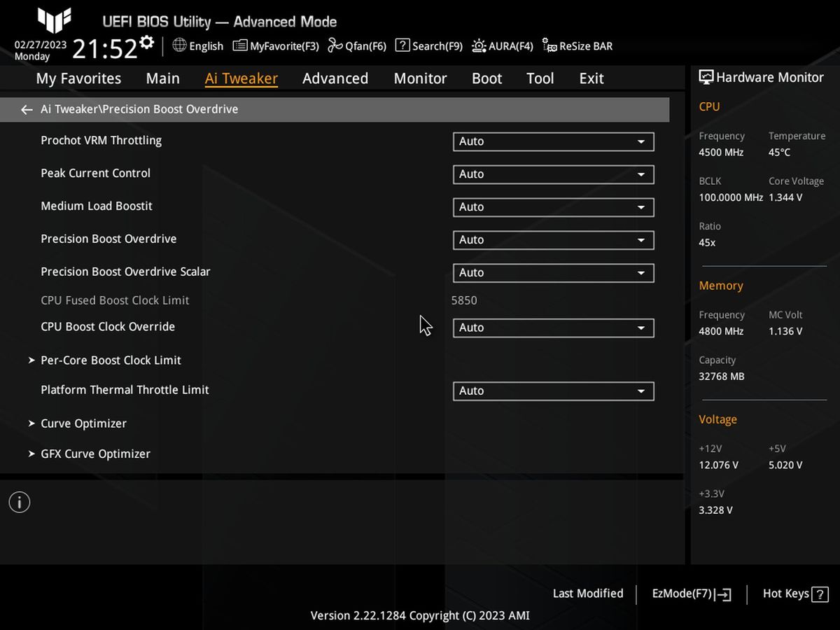Open the Tool tab
The width and height of the screenshot is (840, 630).
540,78
